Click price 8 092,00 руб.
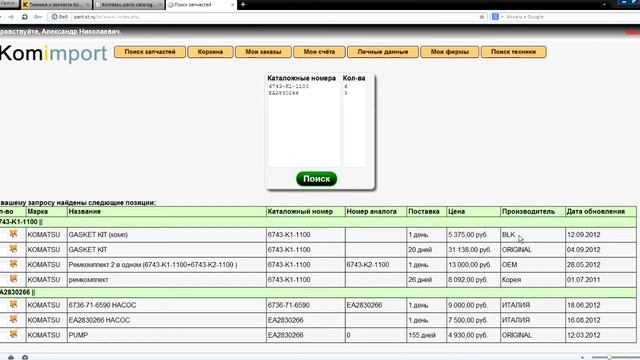Image resolution: width=640 pixels, height=360 pixels. pos(467,280)
